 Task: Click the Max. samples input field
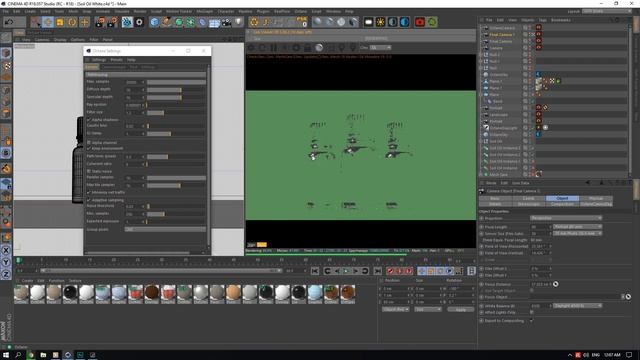133,82
